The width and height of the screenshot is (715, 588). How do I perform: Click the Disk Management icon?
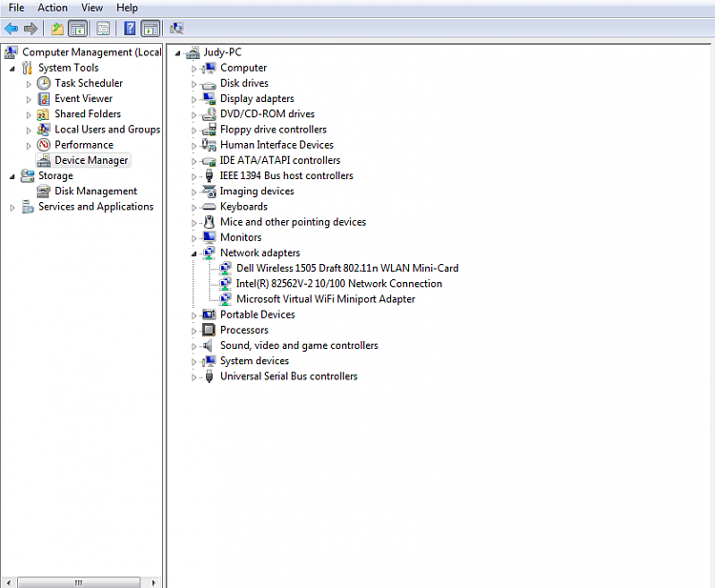pyautogui.click(x=44, y=191)
